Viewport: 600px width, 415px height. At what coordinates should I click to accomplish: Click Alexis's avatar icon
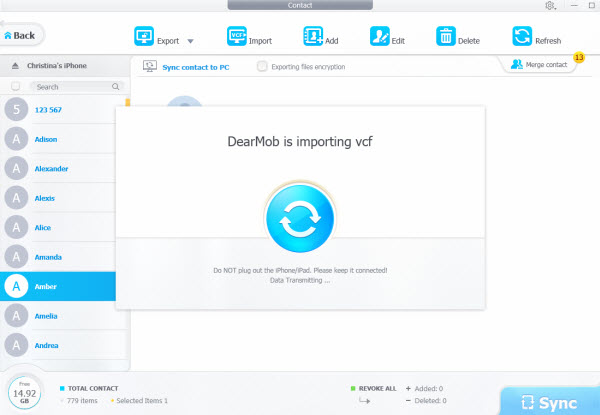[16, 198]
